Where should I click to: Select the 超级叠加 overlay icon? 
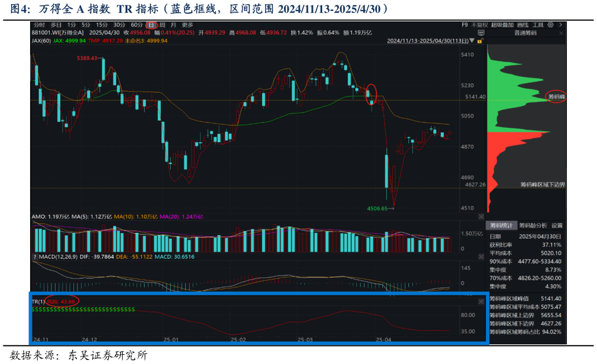[x=502, y=25]
